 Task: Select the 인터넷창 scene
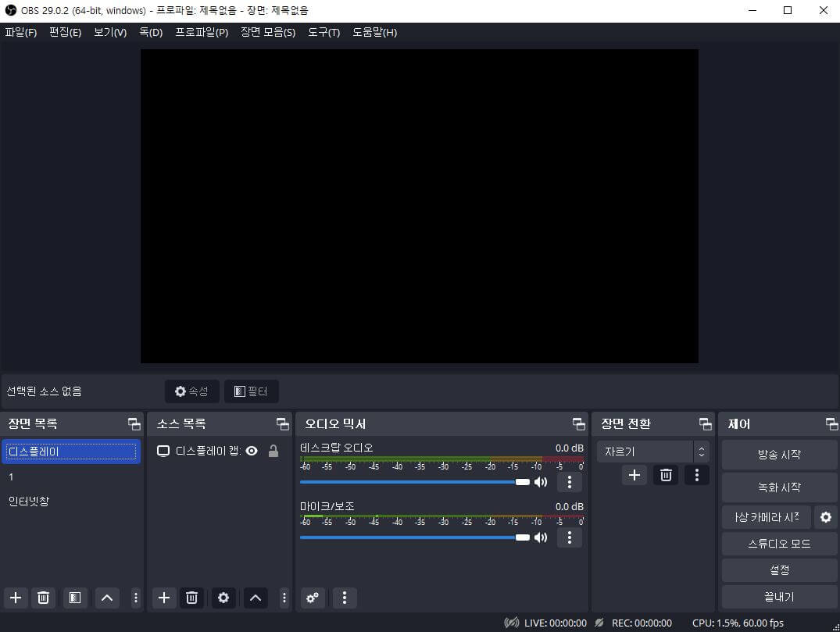71,502
